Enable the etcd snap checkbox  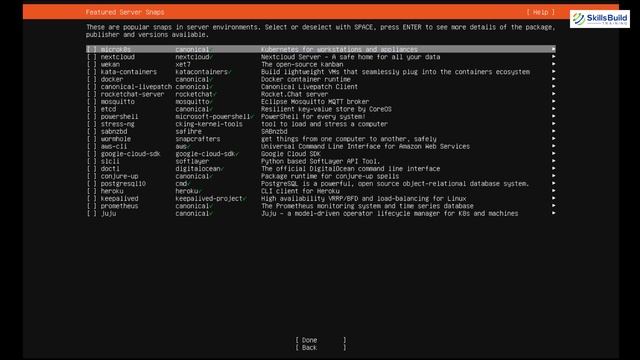click(x=91, y=109)
